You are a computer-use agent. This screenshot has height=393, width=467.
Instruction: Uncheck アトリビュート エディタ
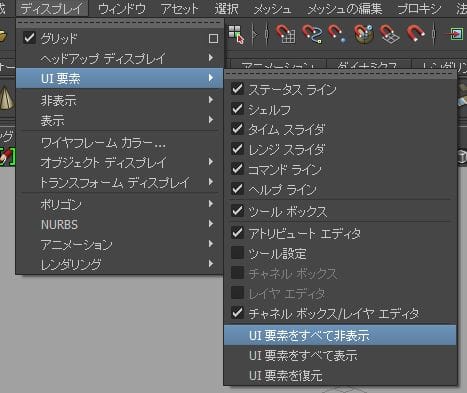(x=340, y=233)
